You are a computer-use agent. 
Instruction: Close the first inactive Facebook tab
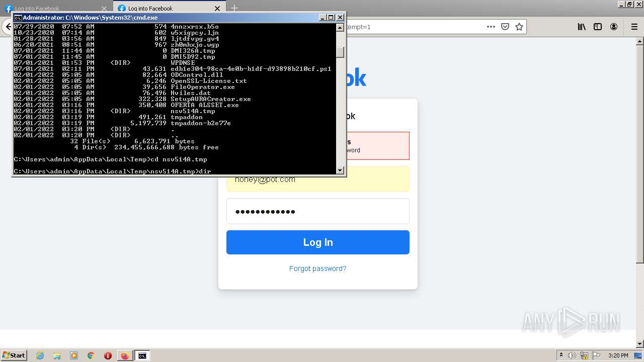pyautogui.click(x=104, y=9)
